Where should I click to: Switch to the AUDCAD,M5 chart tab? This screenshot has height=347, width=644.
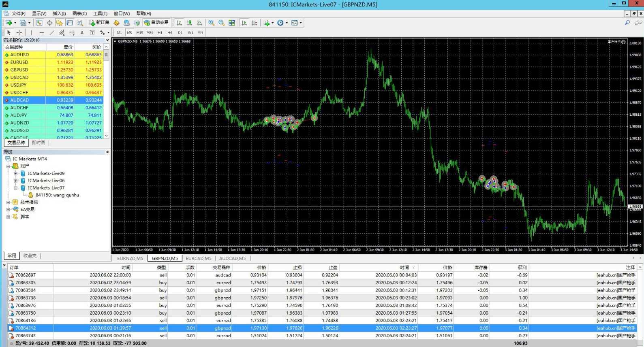tap(232, 258)
